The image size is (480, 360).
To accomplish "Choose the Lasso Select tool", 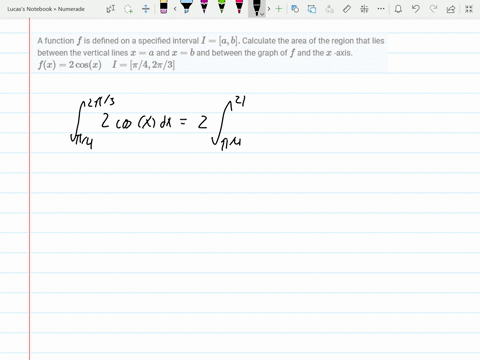I will [x=128, y=9].
